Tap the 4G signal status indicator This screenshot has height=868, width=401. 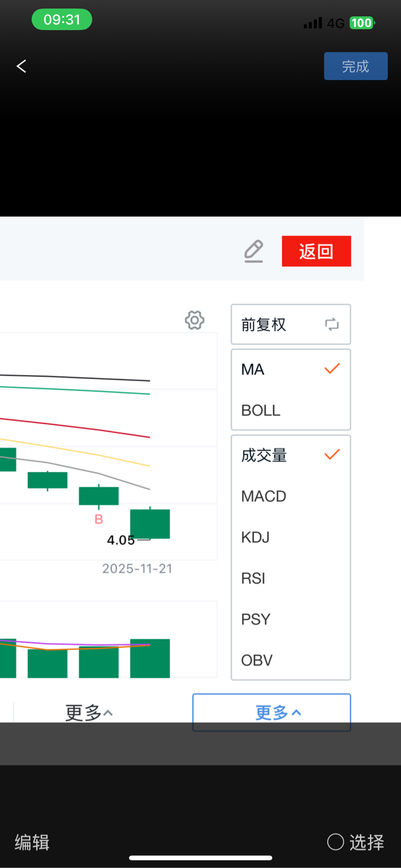(x=335, y=23)
